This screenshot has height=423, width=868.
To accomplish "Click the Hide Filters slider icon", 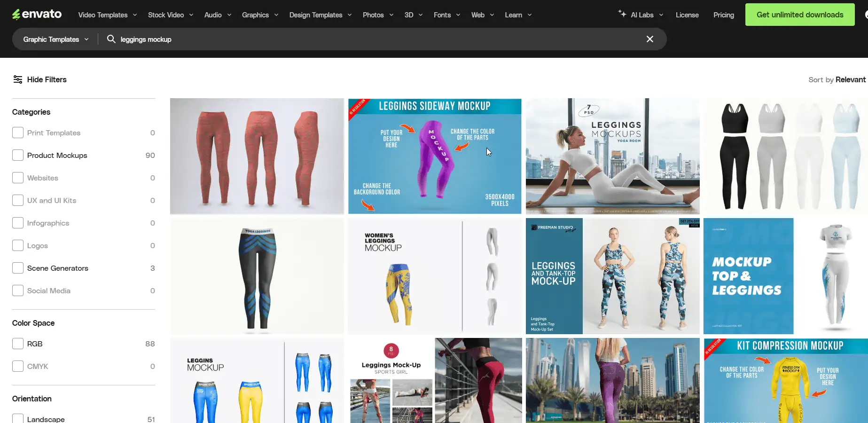I will (18, 79).
